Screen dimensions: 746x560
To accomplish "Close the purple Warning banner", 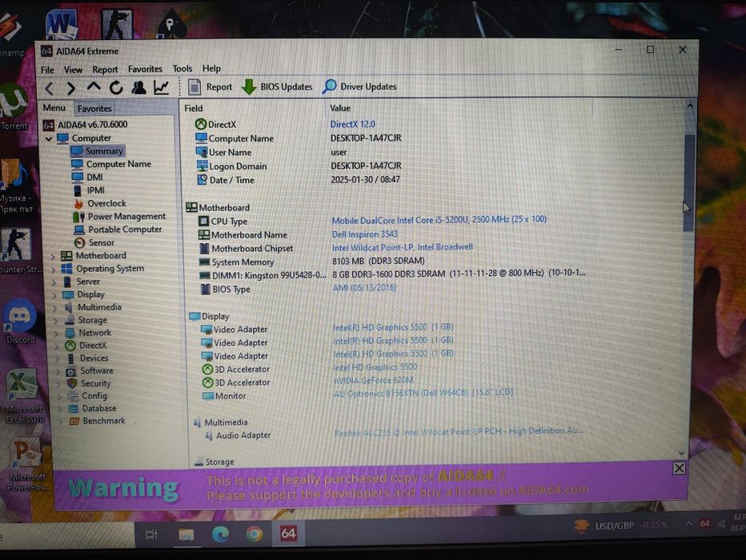I will (679, 468).
